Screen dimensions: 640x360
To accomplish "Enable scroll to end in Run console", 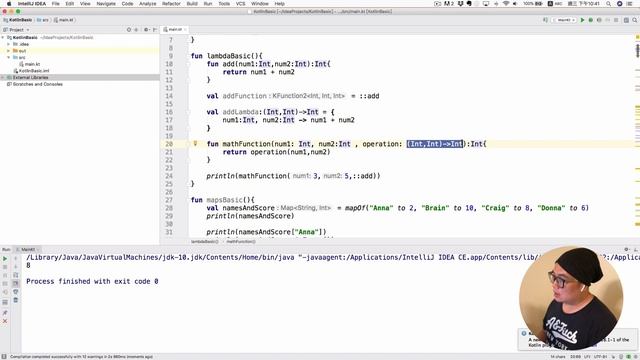I will point(16,283).
